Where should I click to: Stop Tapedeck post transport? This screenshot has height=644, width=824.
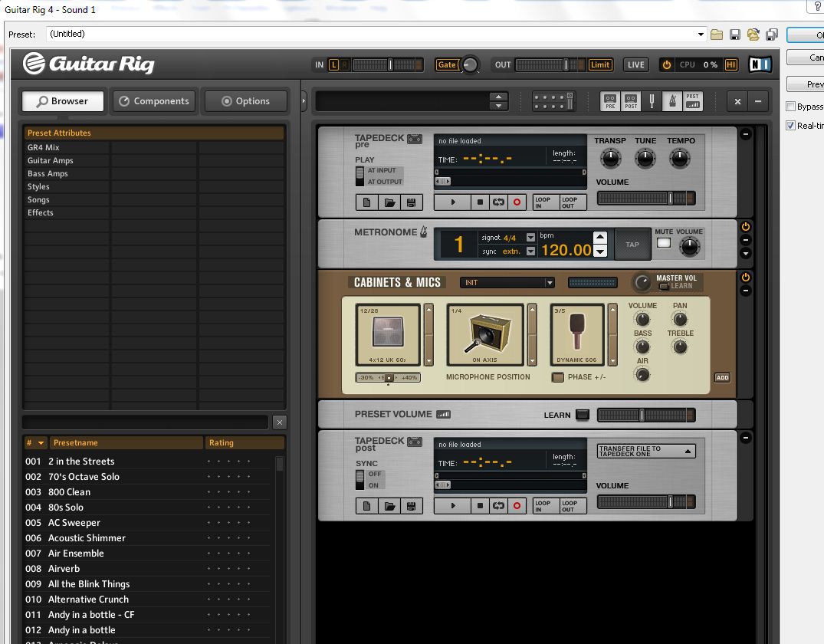coord(480,506)
